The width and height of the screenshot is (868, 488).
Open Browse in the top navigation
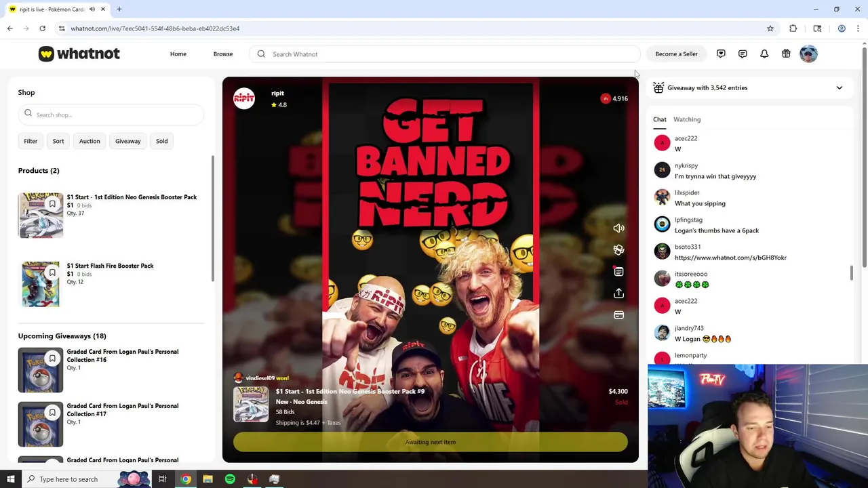click(x=223, y=54)
